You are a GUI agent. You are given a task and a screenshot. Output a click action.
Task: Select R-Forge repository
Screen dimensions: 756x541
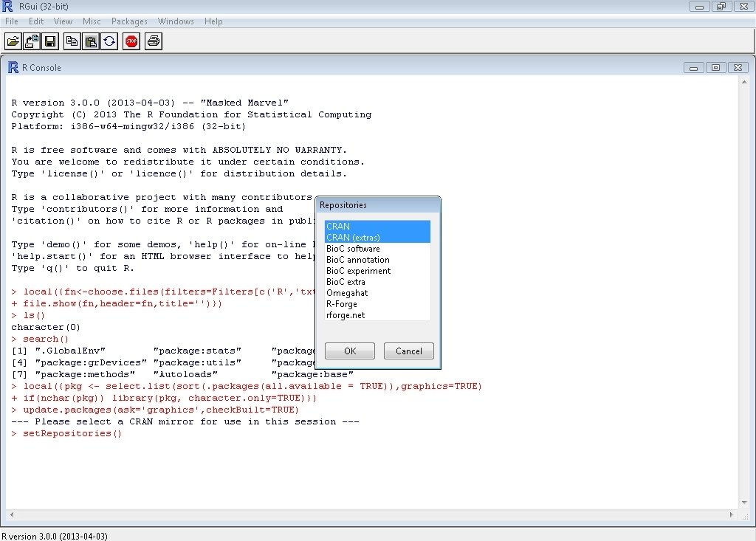tap(377, 304)
